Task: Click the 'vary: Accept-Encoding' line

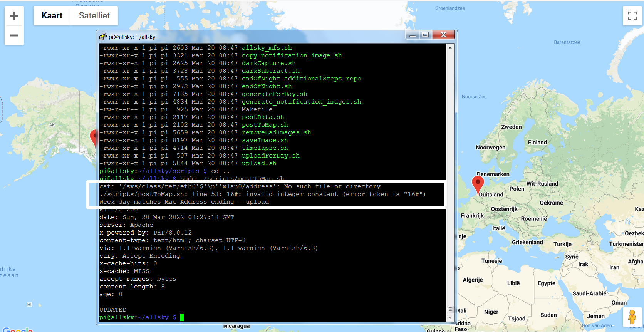Action: click(x=140, y=256)
